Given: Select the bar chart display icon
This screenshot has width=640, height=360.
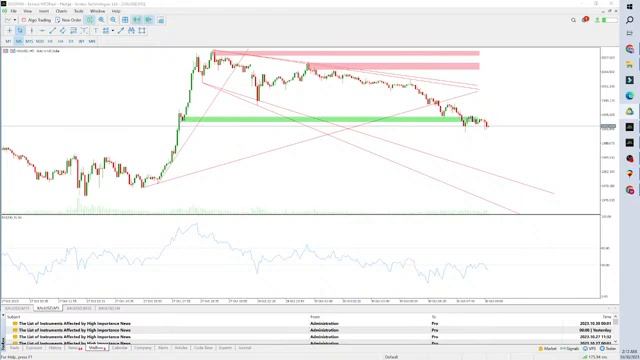Looking at the screenshot, I should (90, 20).
